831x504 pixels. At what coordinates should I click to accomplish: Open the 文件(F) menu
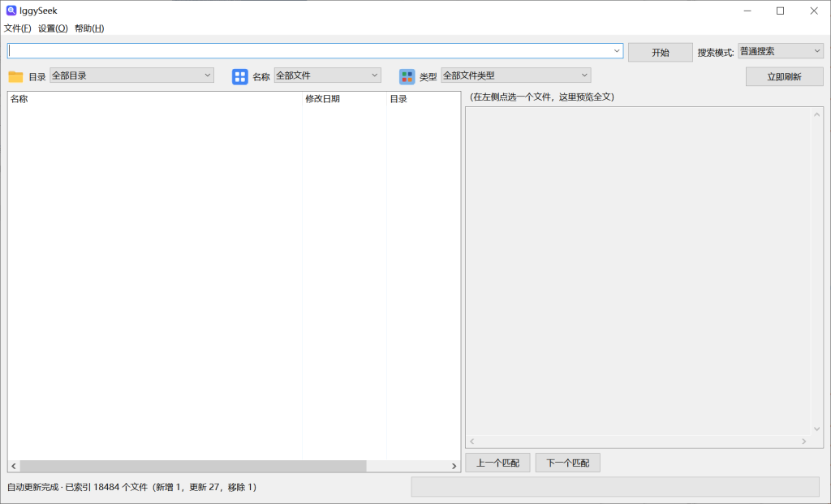tap(18, 28)
